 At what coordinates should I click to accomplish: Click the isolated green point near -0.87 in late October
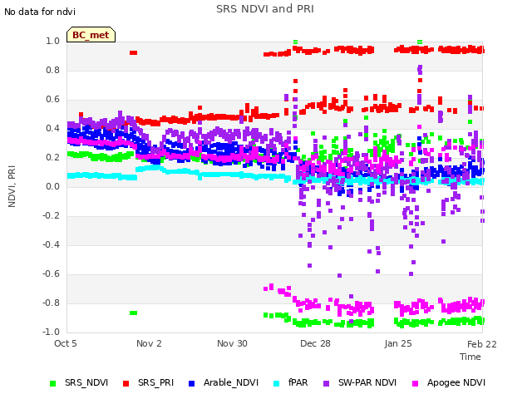pos(133,313)
